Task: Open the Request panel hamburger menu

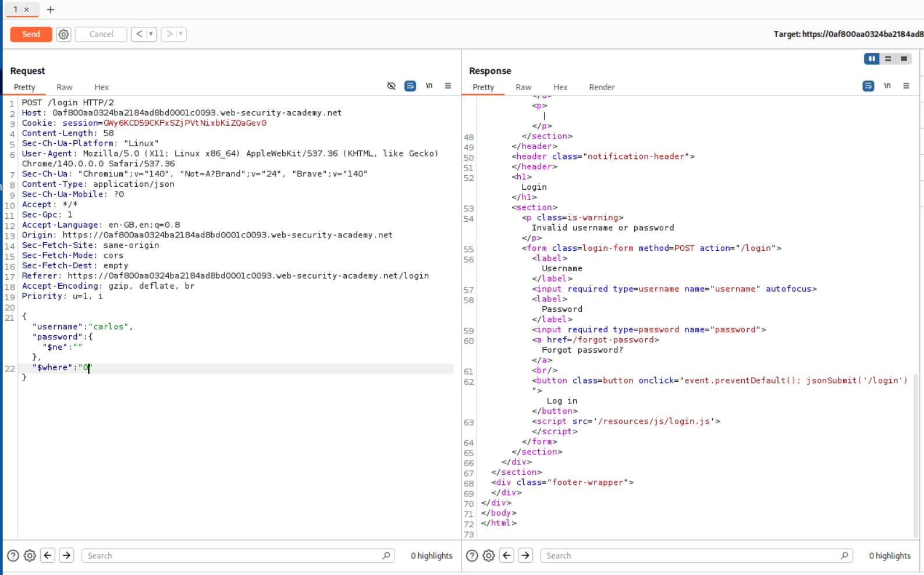Action: tap(448, 86)
